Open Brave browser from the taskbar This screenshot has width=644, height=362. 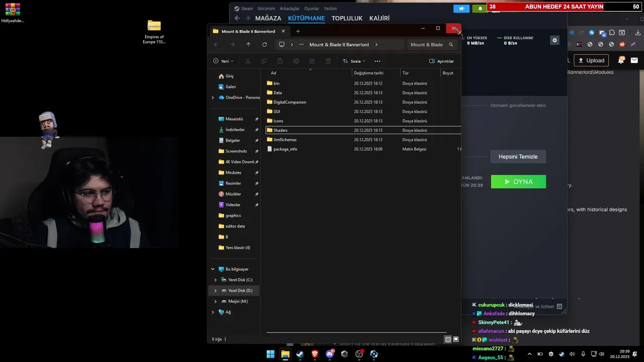(x=315, y=354)
